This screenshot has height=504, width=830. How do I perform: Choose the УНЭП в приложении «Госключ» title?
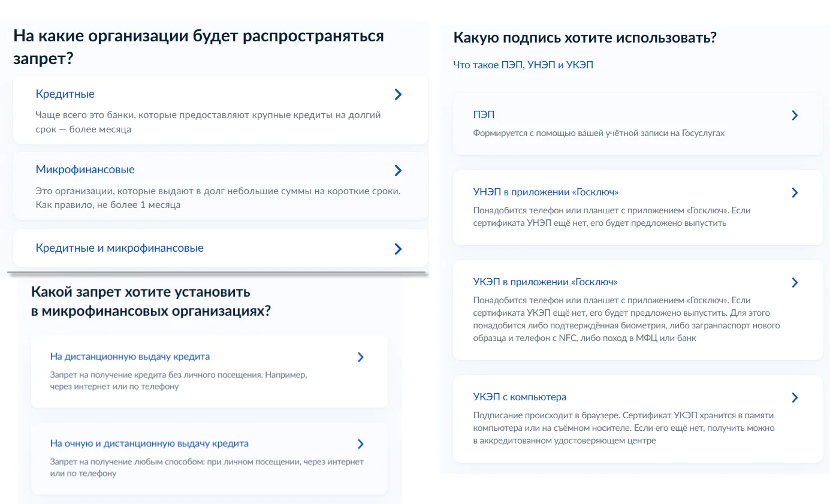coord(545,192)
